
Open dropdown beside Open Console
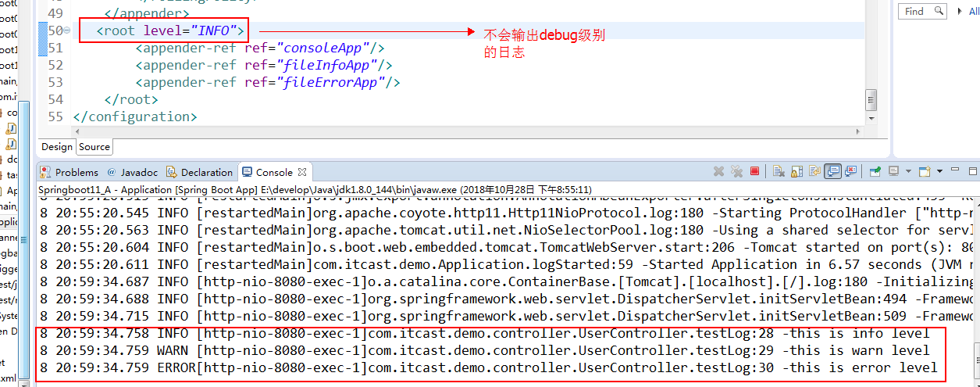[x=939, y=171]
